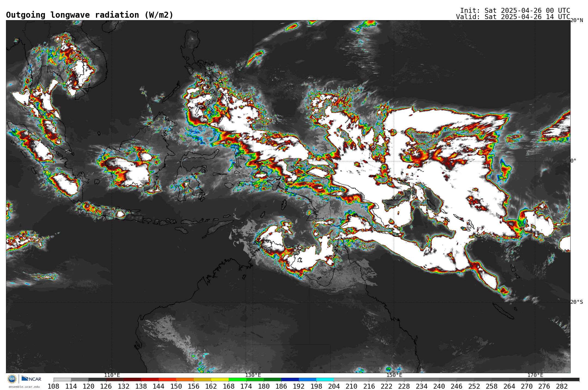The height and width of the screenshot is (390, 588).
Task: Pick the gold swatch at 156-162
Action: 203,379
